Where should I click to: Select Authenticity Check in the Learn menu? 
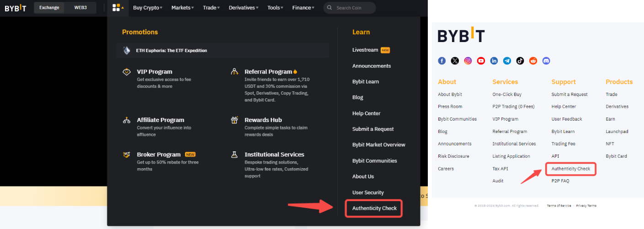(374, 208)
